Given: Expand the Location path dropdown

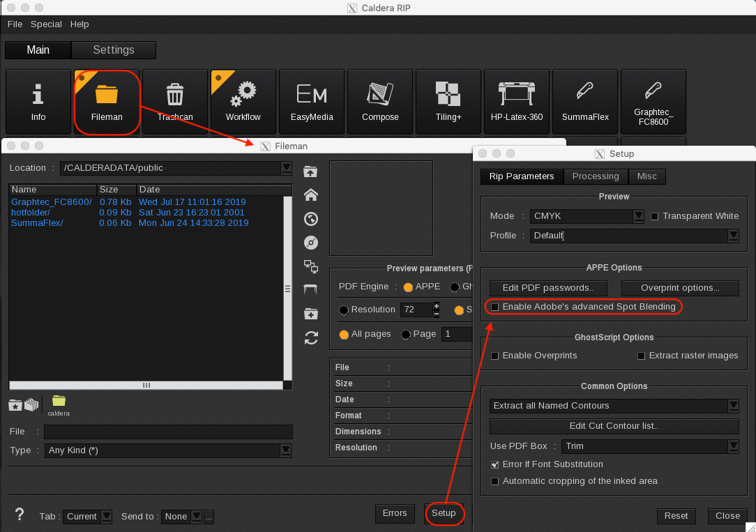Looking at the screenshot, I should tap(286, 168).
